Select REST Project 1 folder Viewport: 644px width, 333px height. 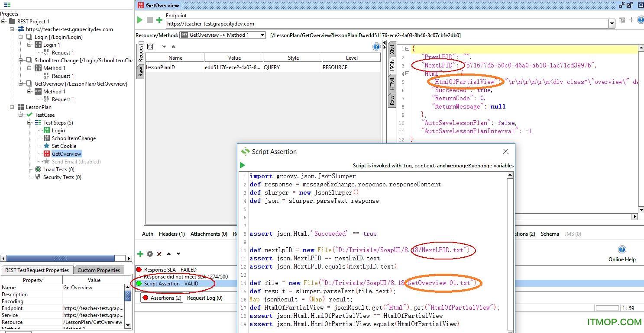click(x=29, y=21)
